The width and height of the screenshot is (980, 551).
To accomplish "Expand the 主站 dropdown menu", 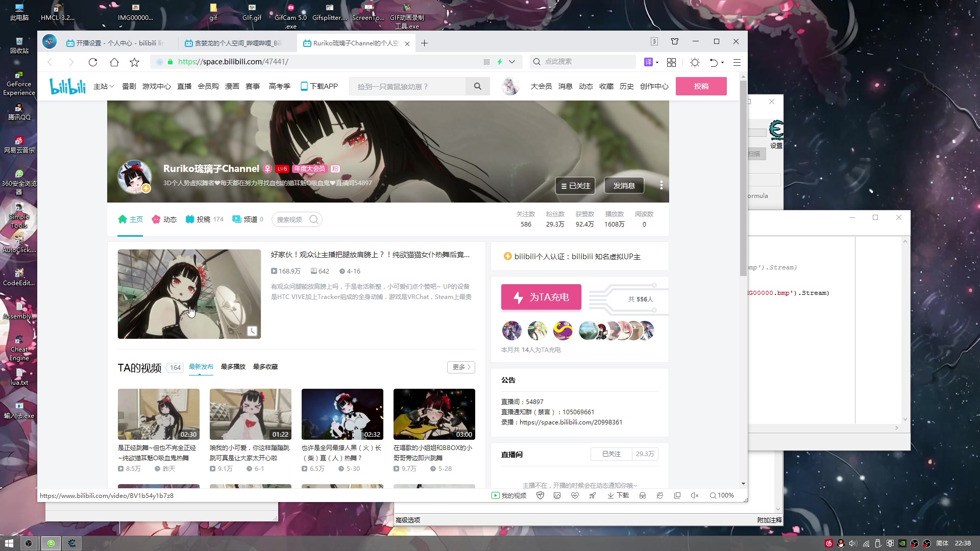I will pos(104,86).
